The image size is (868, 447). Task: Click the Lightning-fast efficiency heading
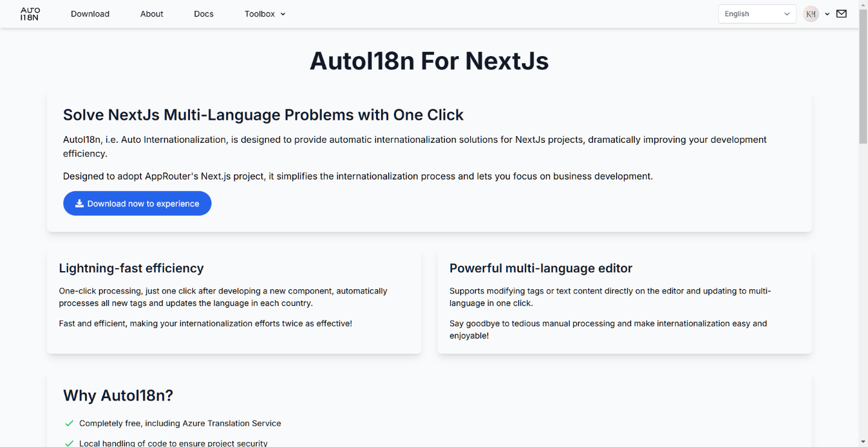point(131,268)
